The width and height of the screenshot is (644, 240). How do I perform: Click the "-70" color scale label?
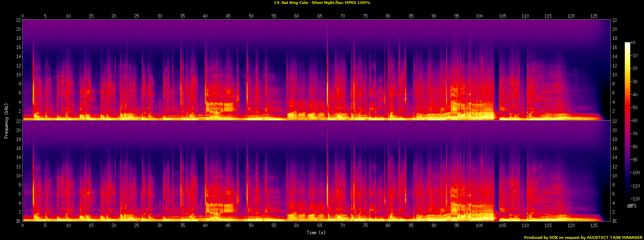coord(634,134)
